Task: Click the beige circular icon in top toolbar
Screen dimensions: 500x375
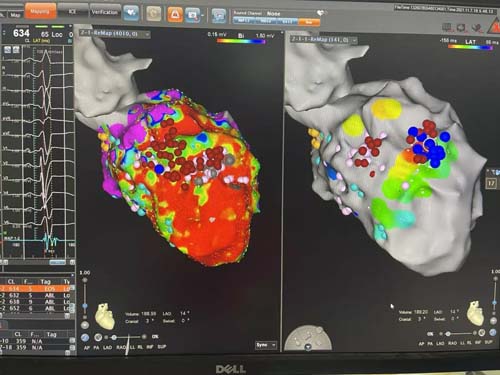Action: (154, 14)
